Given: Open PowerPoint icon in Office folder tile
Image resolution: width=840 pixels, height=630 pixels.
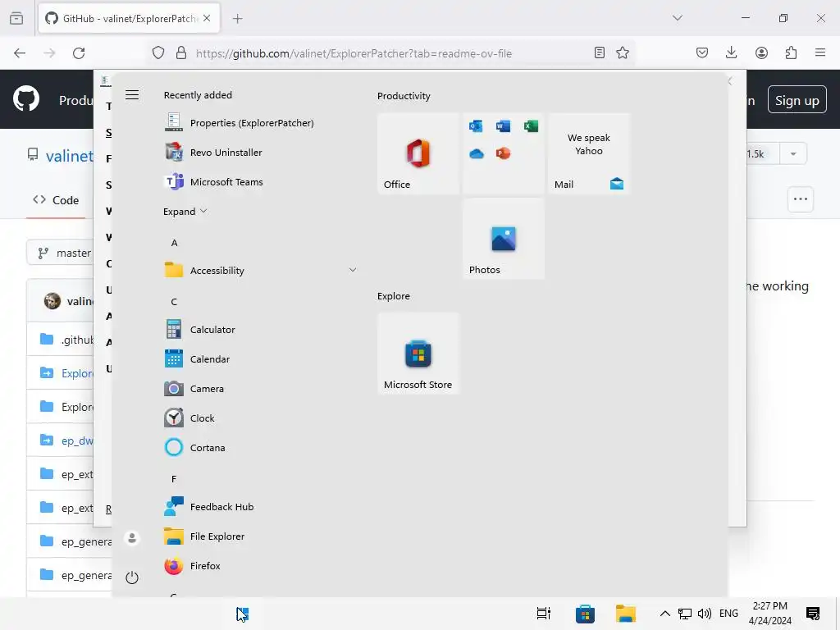Looking at the screenshot, I should [503, 153].
